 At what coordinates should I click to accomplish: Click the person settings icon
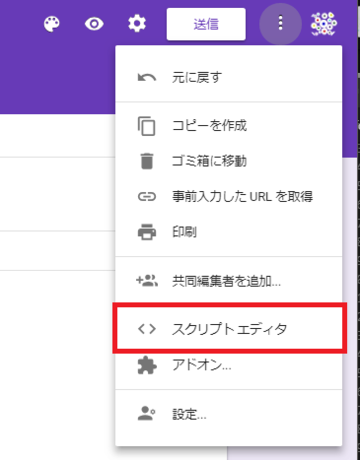pyautogui.click(x=147, y=414)
